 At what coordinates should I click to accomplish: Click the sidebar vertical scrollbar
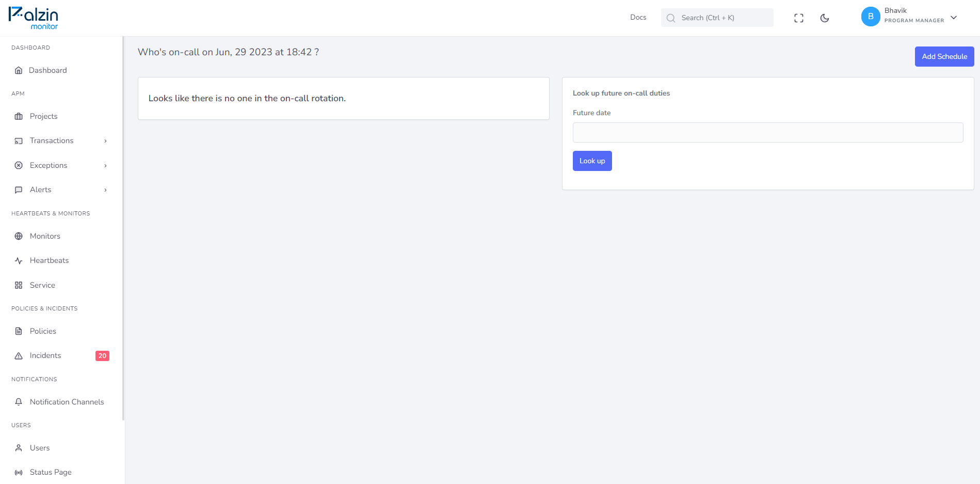point(123,228)
